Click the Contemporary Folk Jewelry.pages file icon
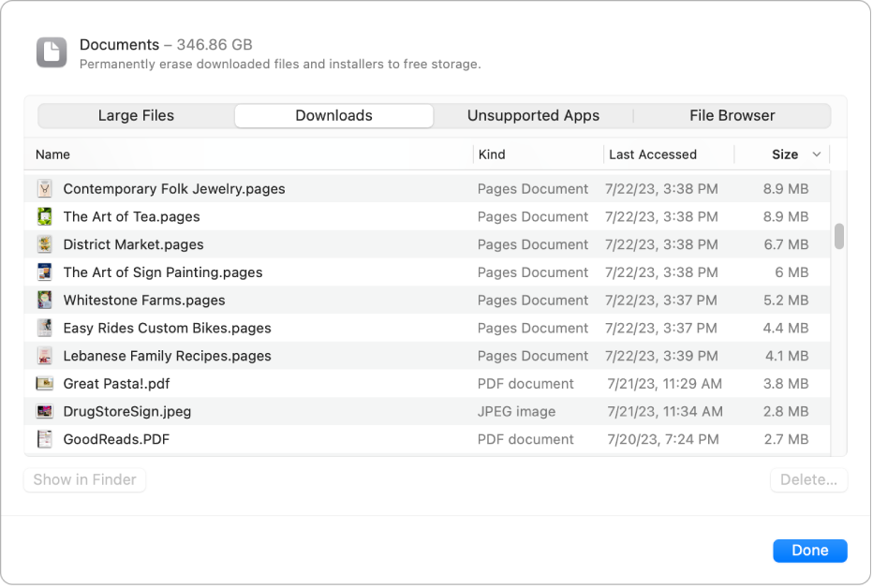This screenshot has width=873, height=588. 43,188
